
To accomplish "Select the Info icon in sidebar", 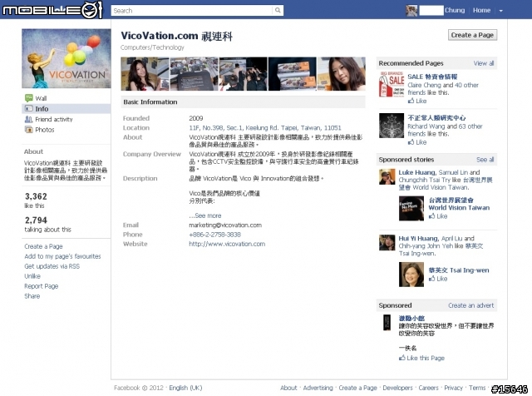I will 29,109.
